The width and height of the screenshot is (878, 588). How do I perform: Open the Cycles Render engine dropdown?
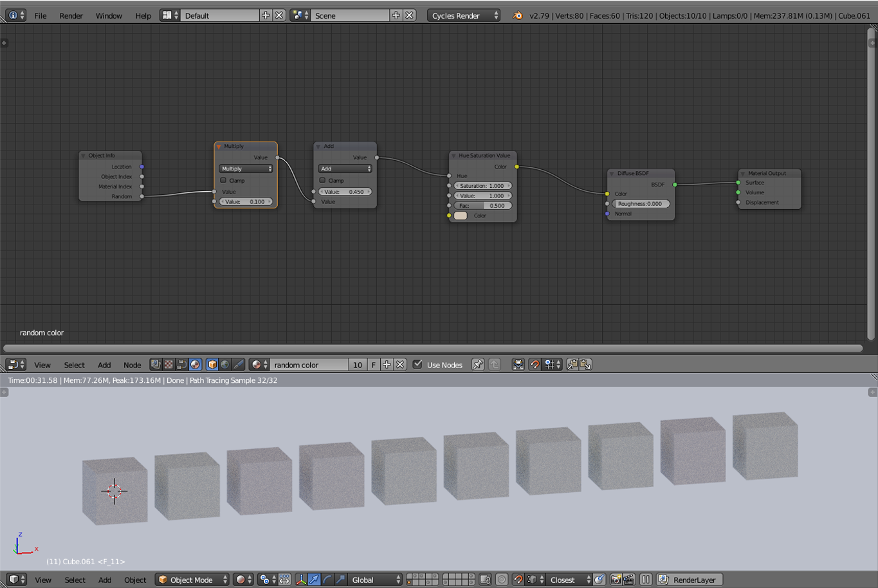464,15
